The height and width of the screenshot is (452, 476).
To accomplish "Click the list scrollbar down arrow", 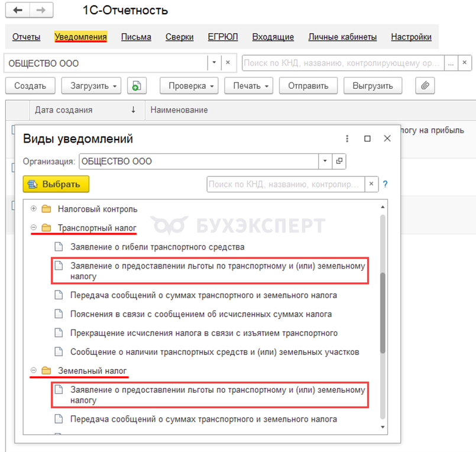I will tap(383, 427).
